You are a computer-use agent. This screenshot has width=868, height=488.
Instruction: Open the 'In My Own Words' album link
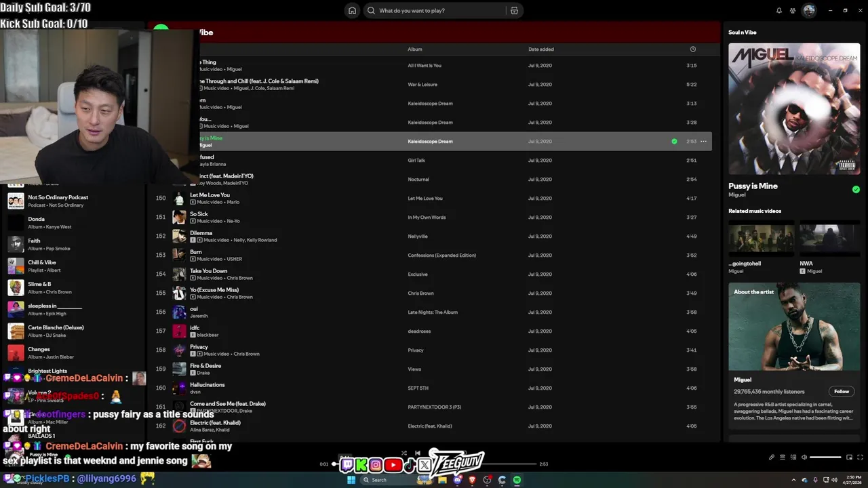click(x=427, y=218)
